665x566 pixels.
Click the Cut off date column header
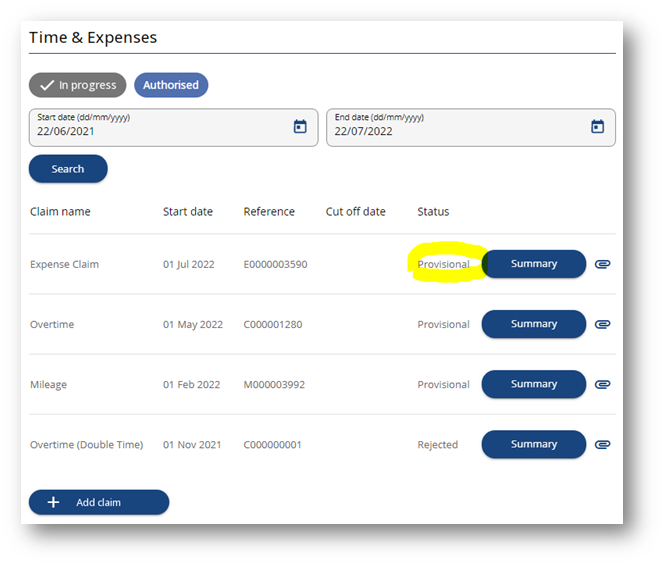pyautogui.click(x=355, y=212)
